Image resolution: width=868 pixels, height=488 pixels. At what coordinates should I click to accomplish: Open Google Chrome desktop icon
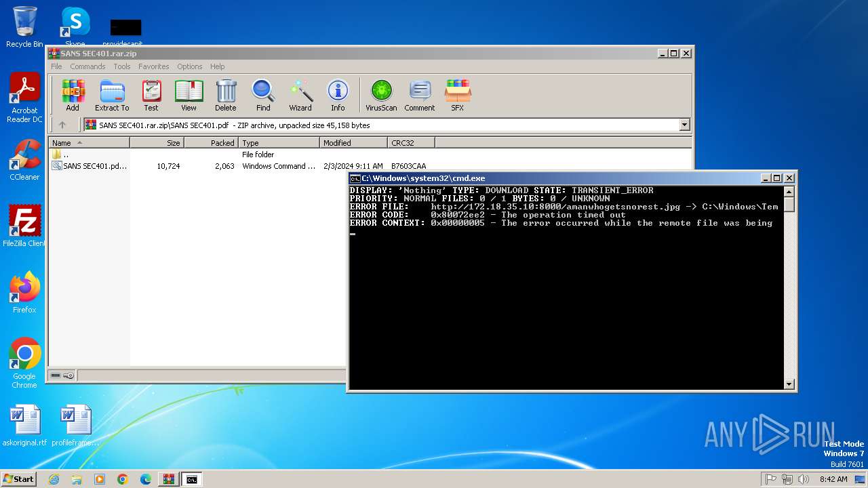tap(24, 363)
